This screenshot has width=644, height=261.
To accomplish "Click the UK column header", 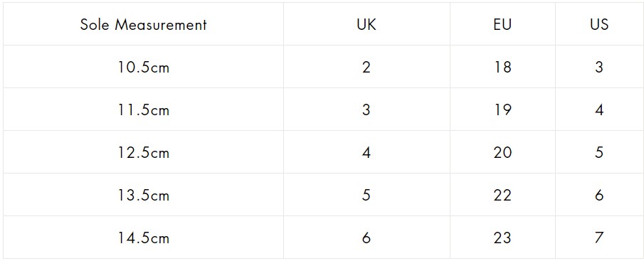I will coord(366,25).
